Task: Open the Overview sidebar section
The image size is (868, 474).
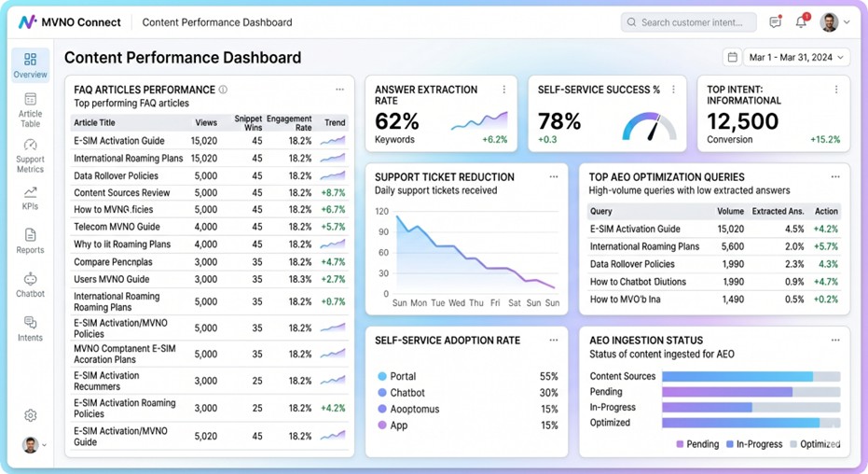Action: (31, 65)
